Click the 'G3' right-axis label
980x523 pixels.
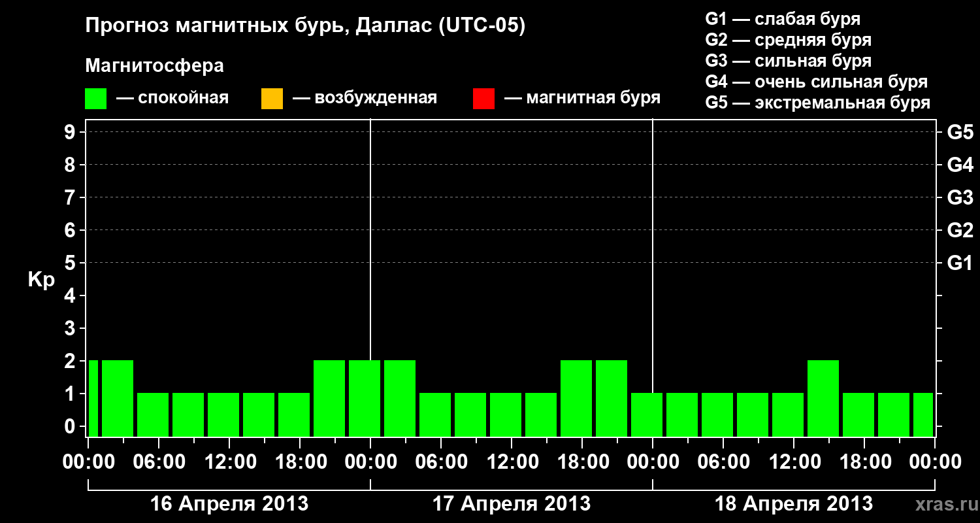click(960, 198)
